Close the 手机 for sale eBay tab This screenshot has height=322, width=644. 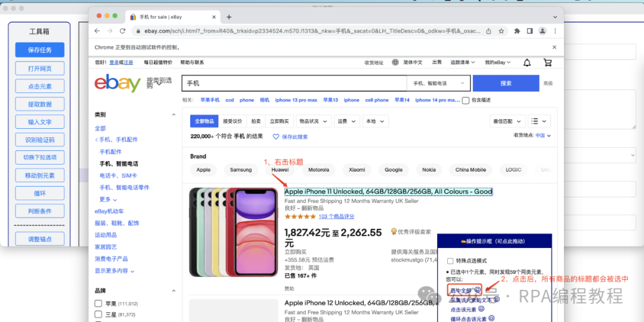click(x=214, y=17)
